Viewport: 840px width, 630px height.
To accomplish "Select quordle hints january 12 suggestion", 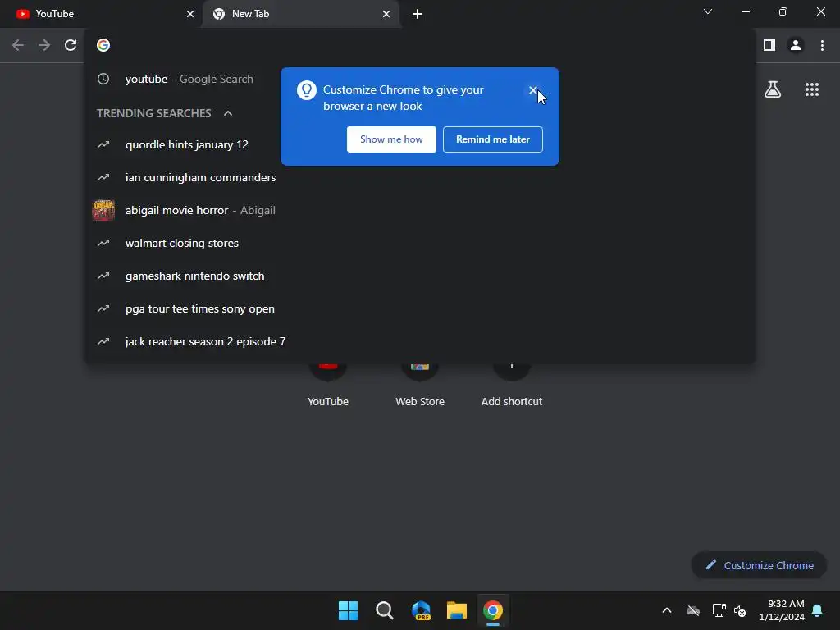I will click(x=420, y=144).
